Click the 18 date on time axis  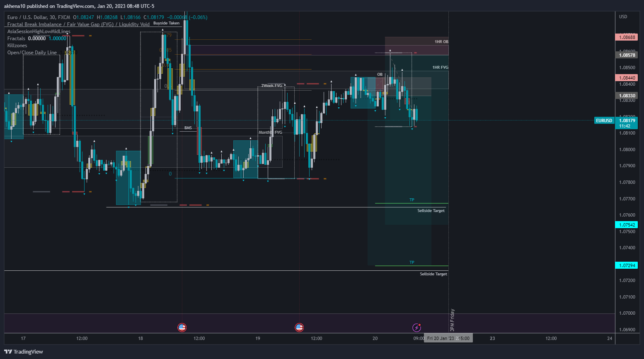click(x=140, y=338)
